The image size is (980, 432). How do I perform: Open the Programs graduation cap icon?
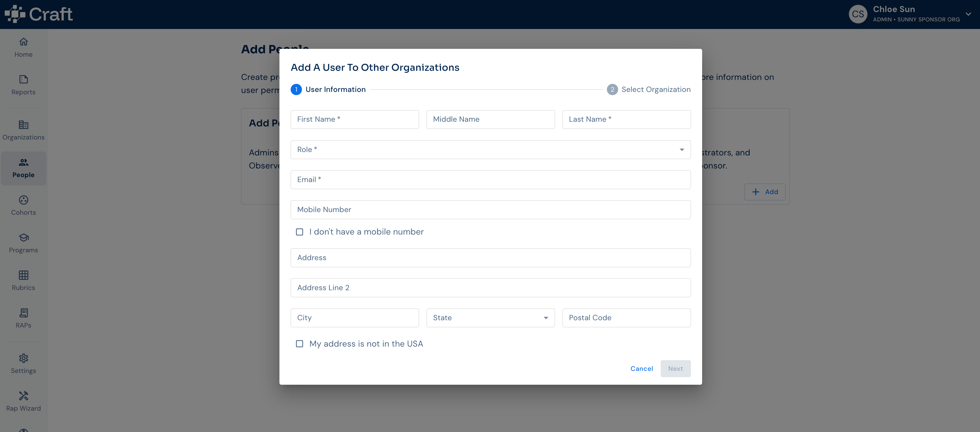(x=23, y=237)
